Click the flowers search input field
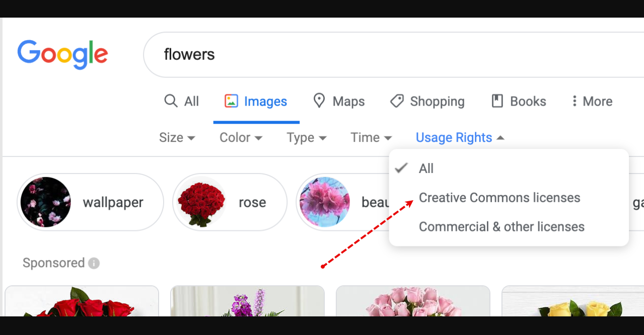This screenshot has width=644, height=335. click(x=393, y=54)
